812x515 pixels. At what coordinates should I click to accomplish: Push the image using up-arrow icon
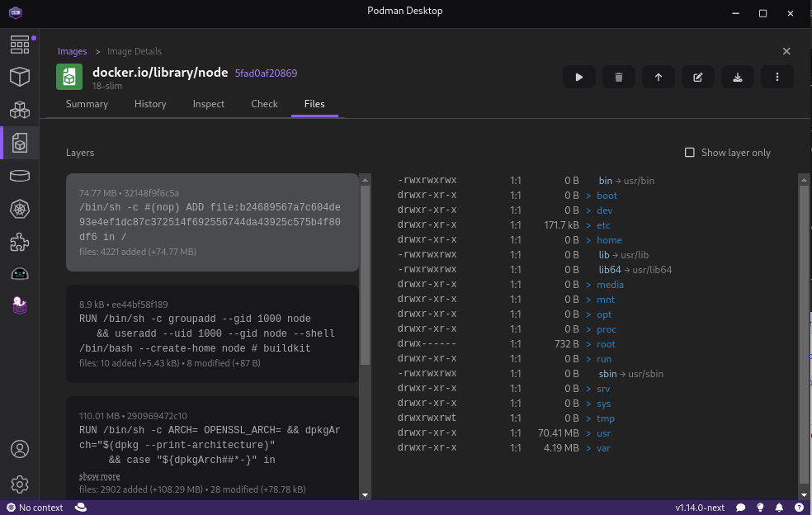point(658,76)
